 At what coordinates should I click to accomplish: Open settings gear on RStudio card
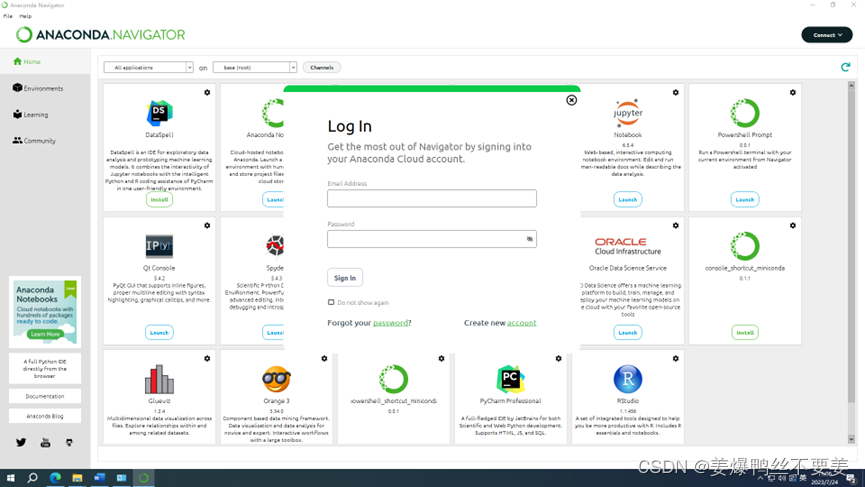tap(675, 358)
